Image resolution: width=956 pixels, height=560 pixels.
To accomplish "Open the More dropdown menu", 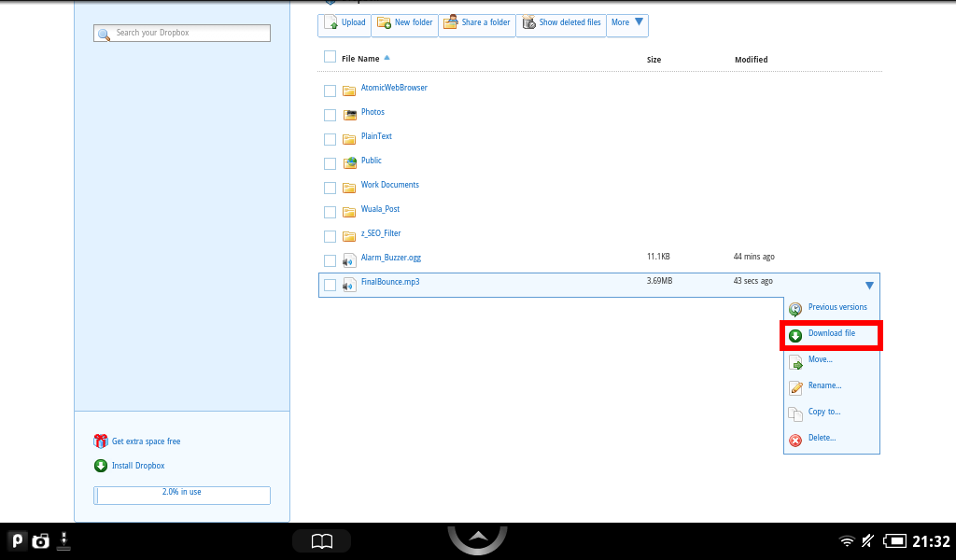I will pyautogui.click(x=627, y=23).
